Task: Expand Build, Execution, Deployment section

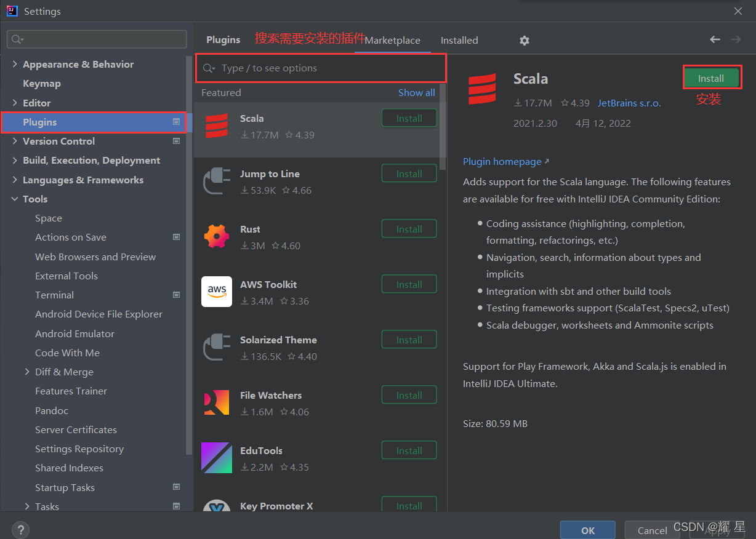Action: (15, 160)
